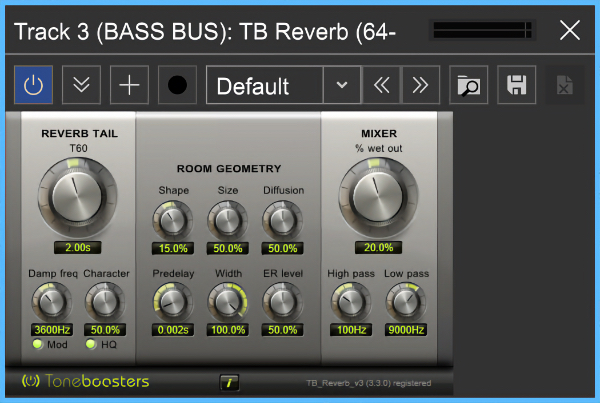Click the Shape knob
The height and width of the screenshot is (403, 600).
173,221
